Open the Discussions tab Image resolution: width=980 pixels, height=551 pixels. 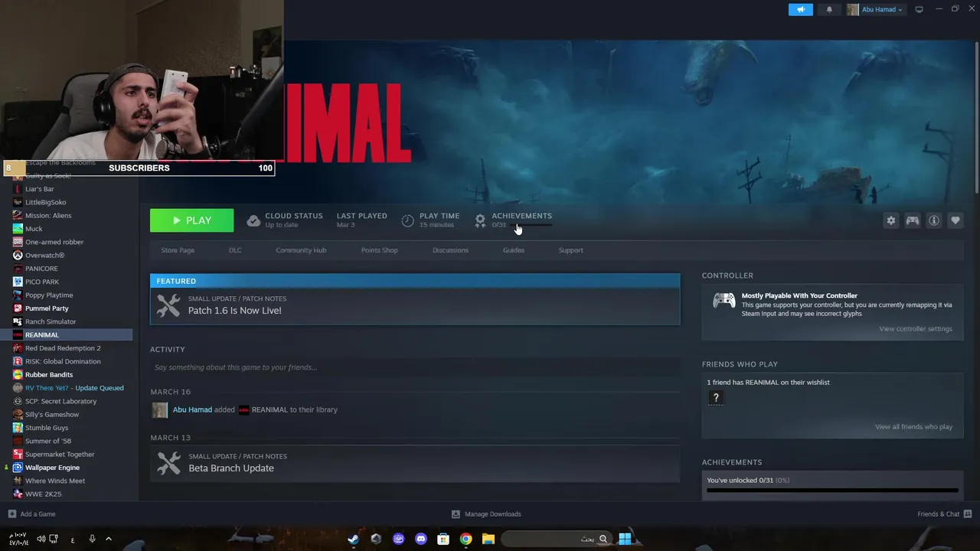coord(450,250)
